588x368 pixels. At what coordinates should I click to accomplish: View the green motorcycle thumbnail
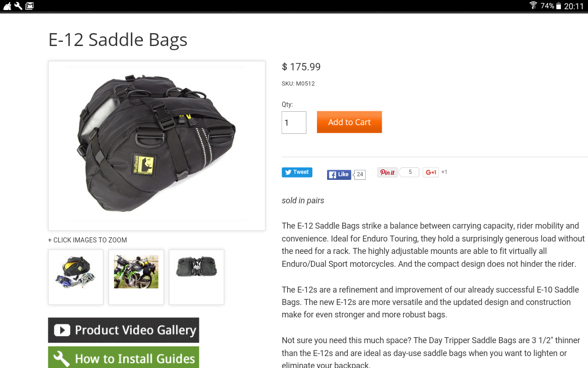136,277
